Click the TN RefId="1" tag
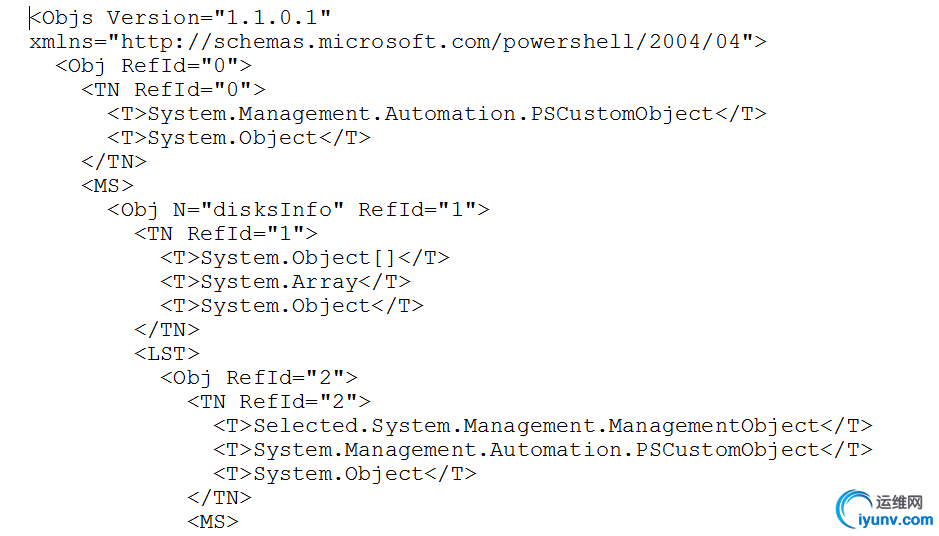Screen dimensions: 939x536 pos(226,234)
